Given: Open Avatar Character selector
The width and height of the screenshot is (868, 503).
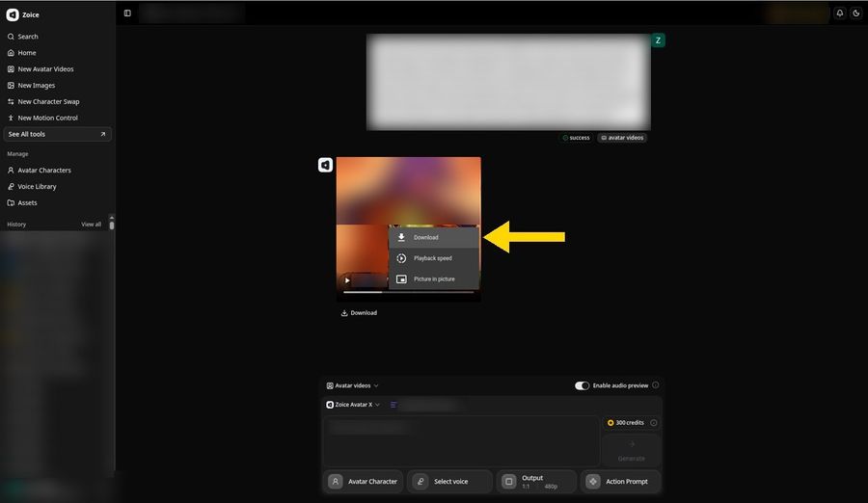Looking at the screenshot, I should (364, 482).
